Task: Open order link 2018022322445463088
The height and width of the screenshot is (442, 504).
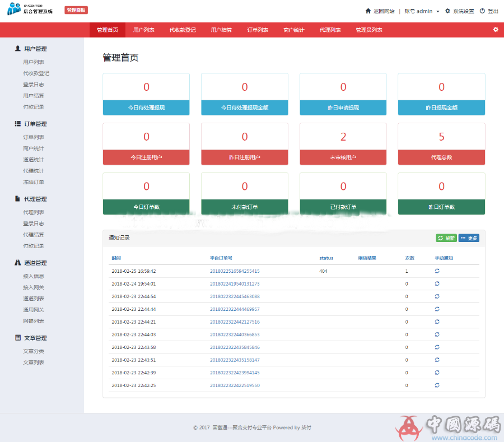Action: tap(235, 296)
